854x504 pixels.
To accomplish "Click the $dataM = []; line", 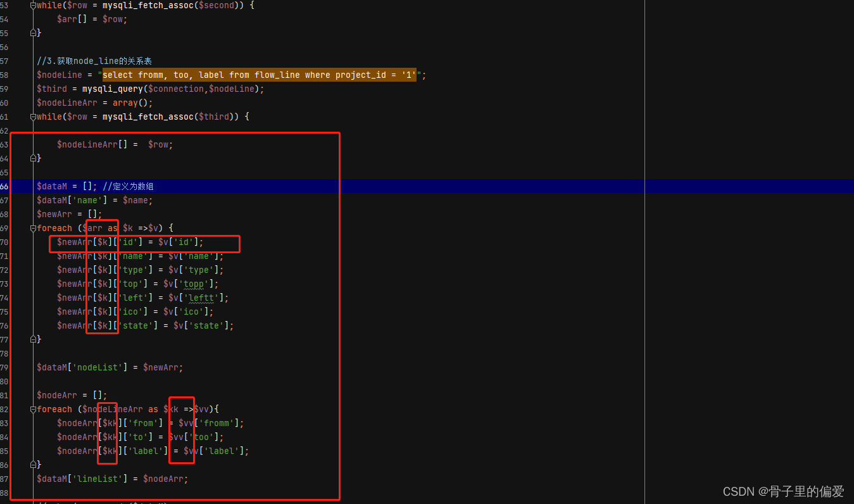I will pyautogui.click(x=67, y=186).
